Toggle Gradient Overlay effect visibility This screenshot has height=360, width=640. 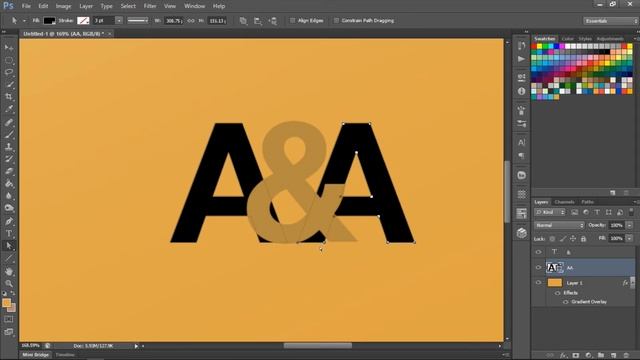(x=565, y=302)
